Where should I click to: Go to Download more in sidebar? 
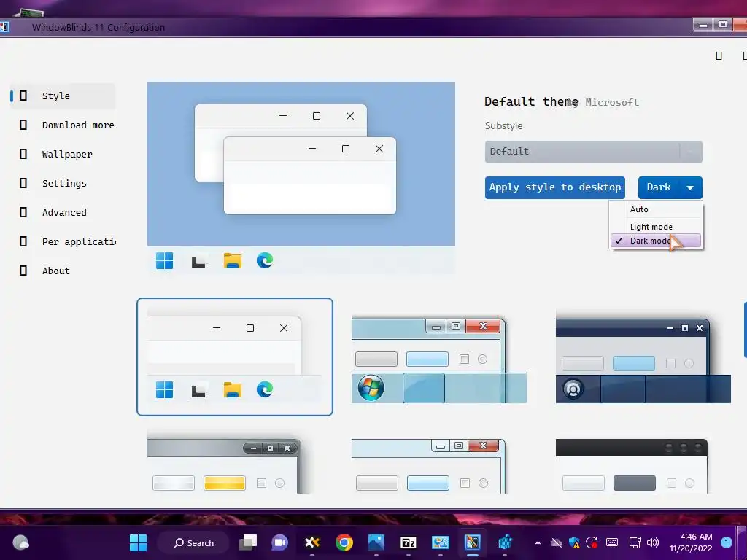tap(63, 125)
